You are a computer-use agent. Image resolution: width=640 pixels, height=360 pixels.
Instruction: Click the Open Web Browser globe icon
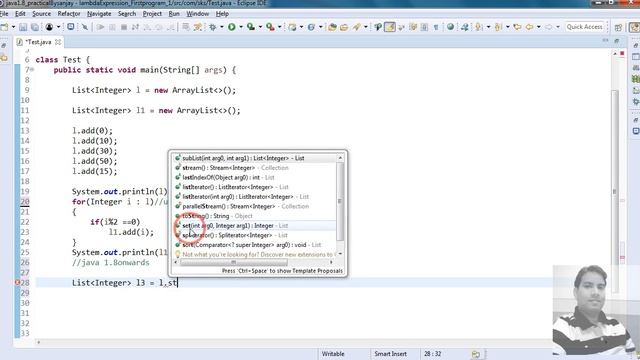pyautogui.click(x=450, y=27)
